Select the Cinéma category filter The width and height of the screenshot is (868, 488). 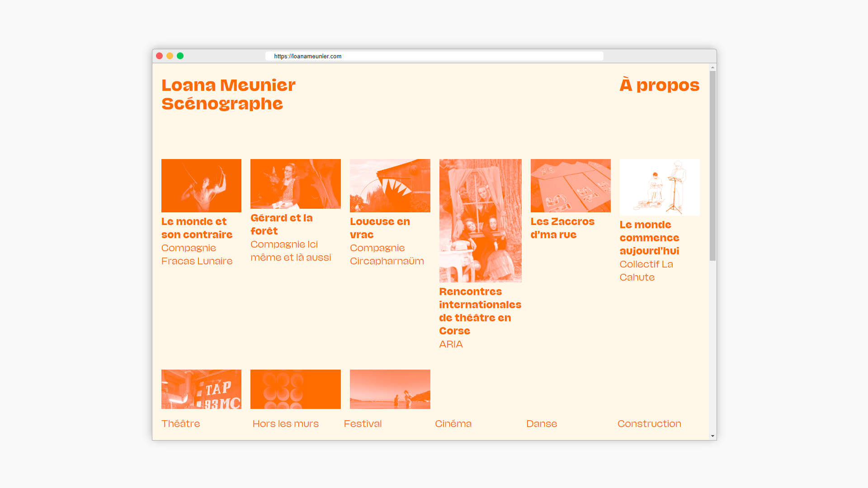pyautogui.click(x=453, y=424)
